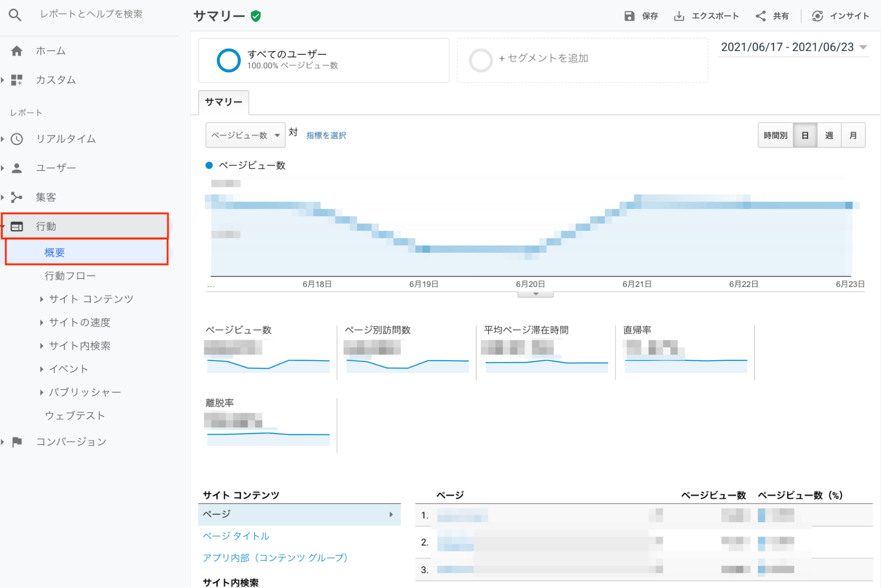881x588 pixels.
Task: Expand the サイトの速度 submenu
Action: click(41, 323)
